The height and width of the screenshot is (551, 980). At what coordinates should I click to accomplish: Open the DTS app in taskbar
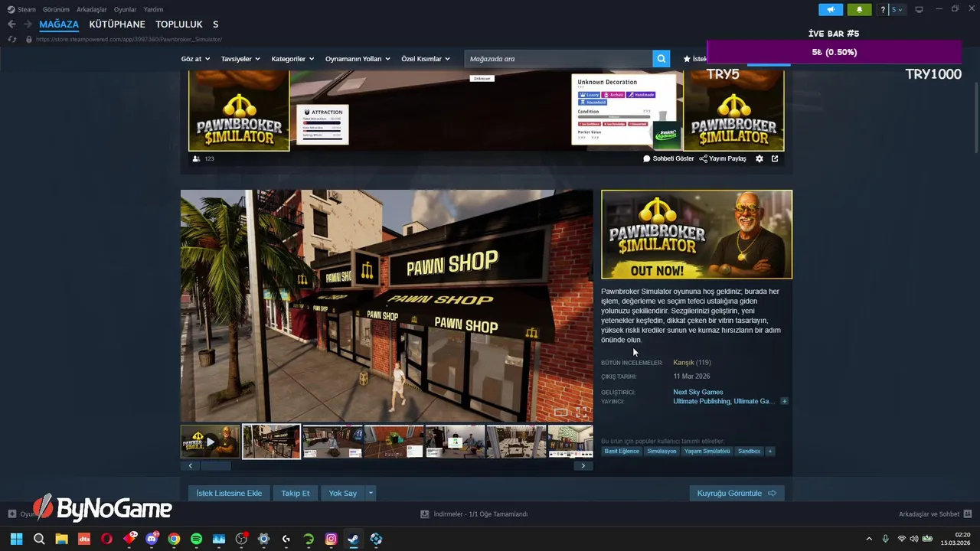click(x=84, y=539)
